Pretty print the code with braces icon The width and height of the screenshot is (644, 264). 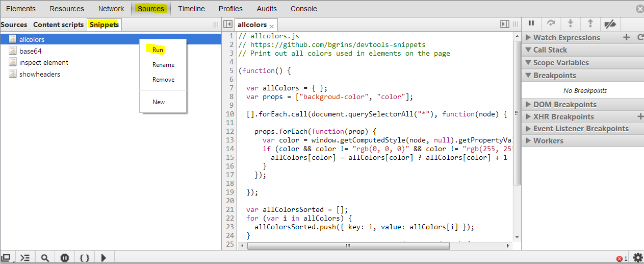pos(85,258)
